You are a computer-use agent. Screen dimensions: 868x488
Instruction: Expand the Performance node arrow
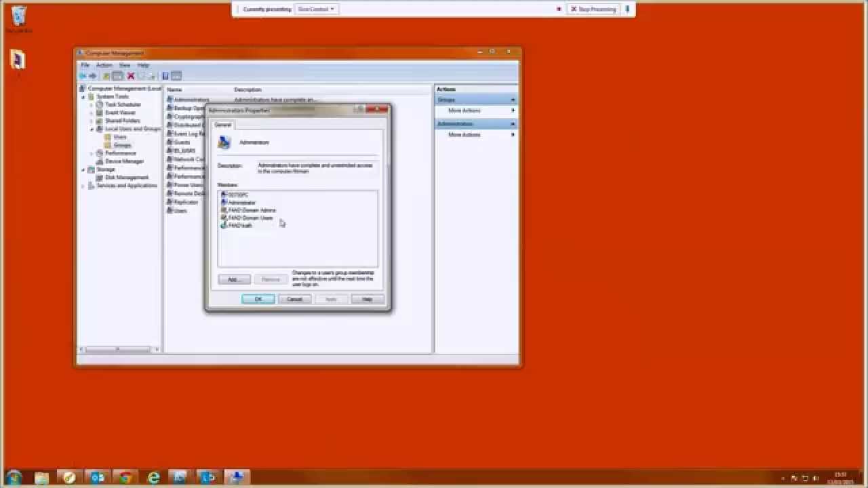point(92,153)
